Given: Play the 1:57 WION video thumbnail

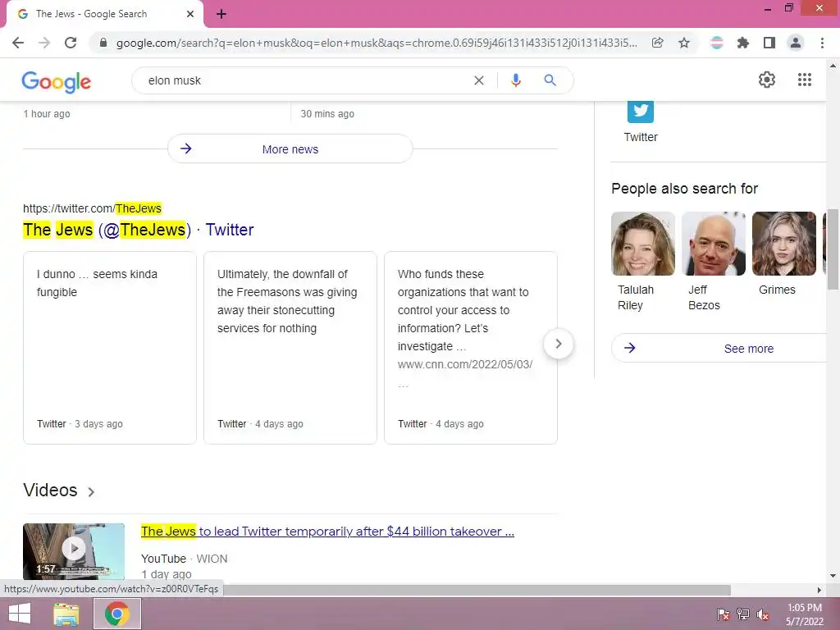Looking at the screenshot, I should (x=74, y=551).
